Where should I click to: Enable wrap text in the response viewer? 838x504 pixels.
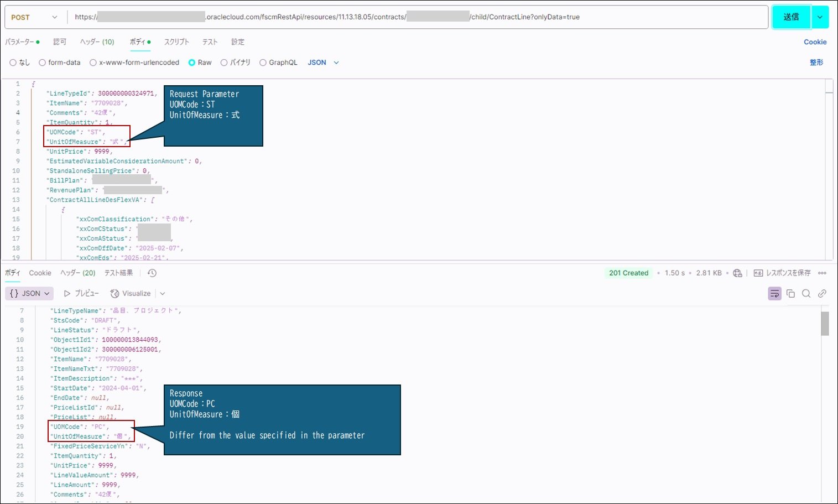[774, 293]
